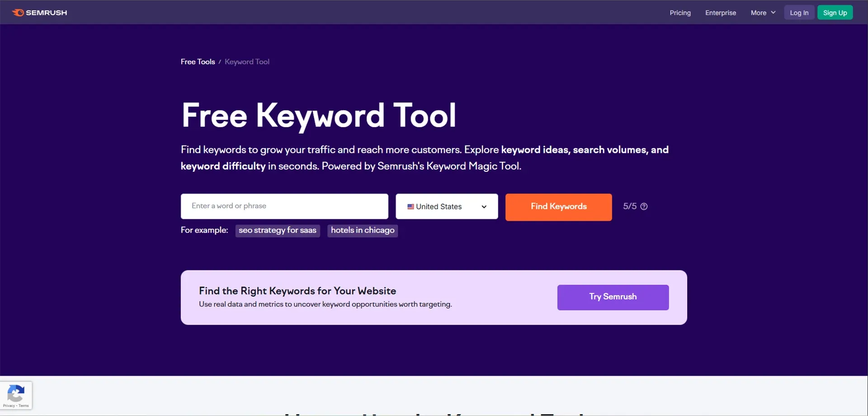This screenshot has width=868, height=416.
Task: Click the reCAPTCHA badge icon
Action: coord(16,392)
